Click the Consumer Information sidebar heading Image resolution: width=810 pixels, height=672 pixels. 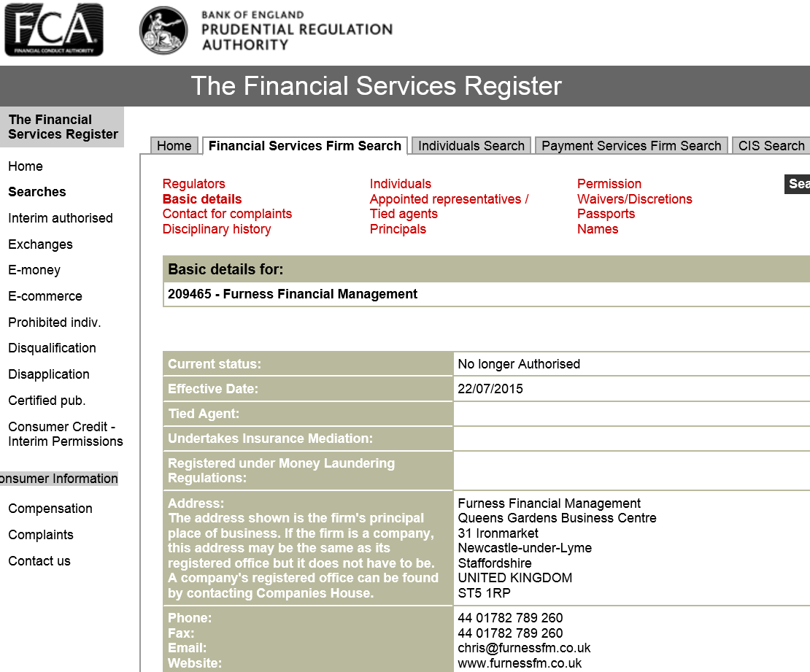click(59, 479)
